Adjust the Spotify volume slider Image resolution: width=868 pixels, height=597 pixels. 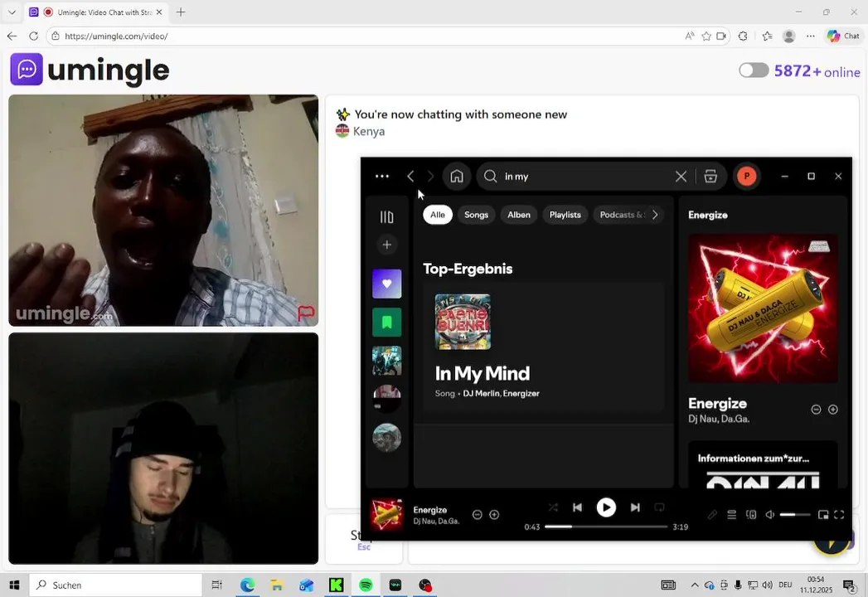795,514
